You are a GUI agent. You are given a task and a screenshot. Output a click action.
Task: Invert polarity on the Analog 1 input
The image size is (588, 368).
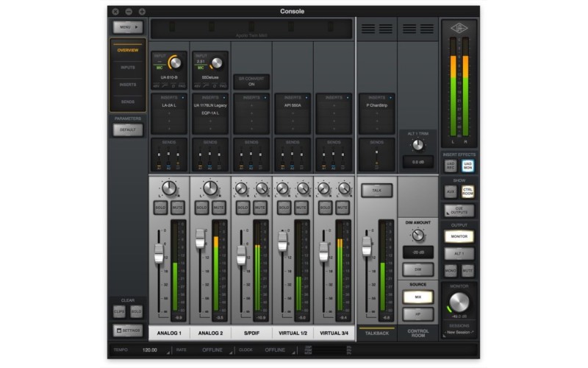tap(173, 86)
